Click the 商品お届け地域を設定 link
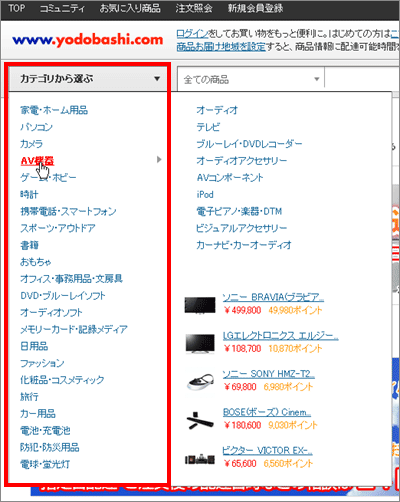This screenshot has width=400, height=502. click(221, 47)
